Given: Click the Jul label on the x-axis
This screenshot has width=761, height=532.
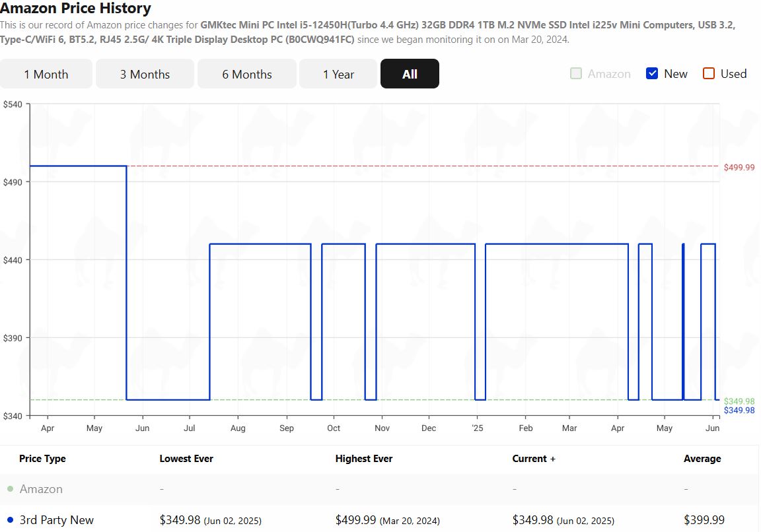Looking at the screenshot, I should tap(190, 428).
